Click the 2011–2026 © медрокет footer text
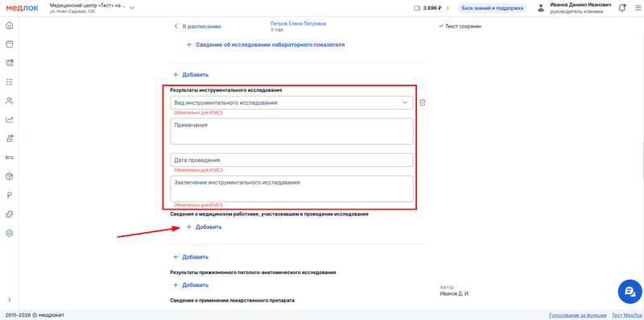The height and width of the screenshot is (320, 644). click(35, 315)
